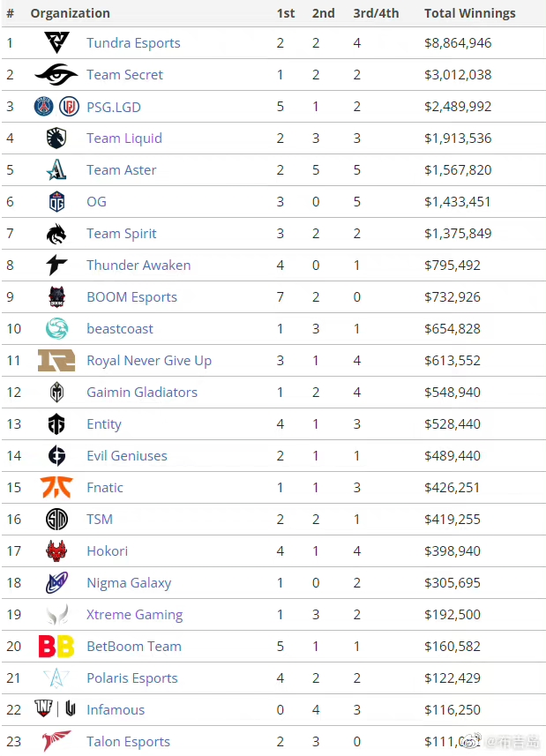Click the TSM circular logo
The image size is (546, 756).
pos(56,519)
